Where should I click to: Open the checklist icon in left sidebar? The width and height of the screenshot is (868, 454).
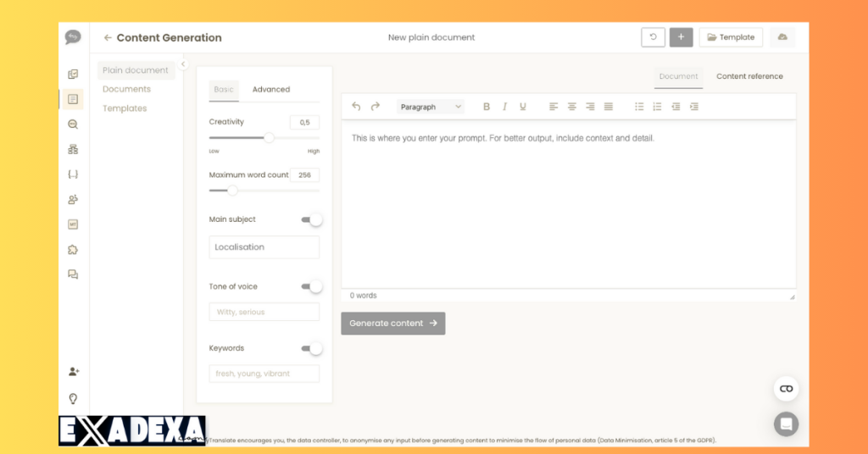pos(73,74)
